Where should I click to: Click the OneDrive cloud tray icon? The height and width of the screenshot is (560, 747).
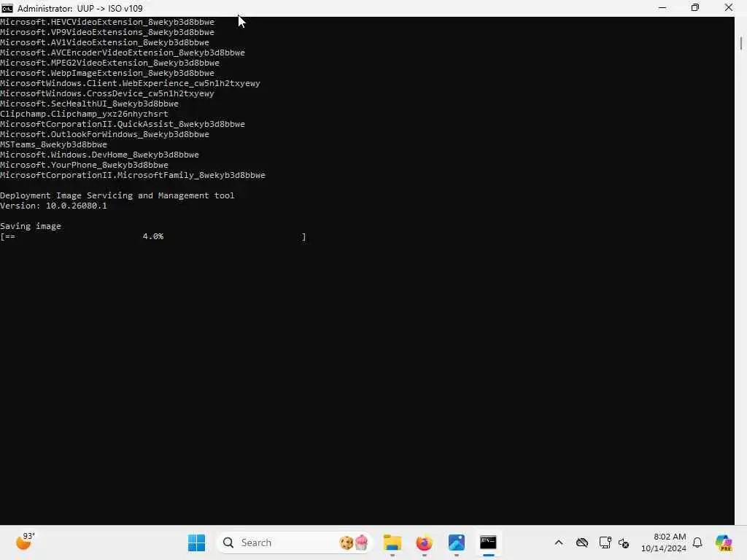point(581,542)
